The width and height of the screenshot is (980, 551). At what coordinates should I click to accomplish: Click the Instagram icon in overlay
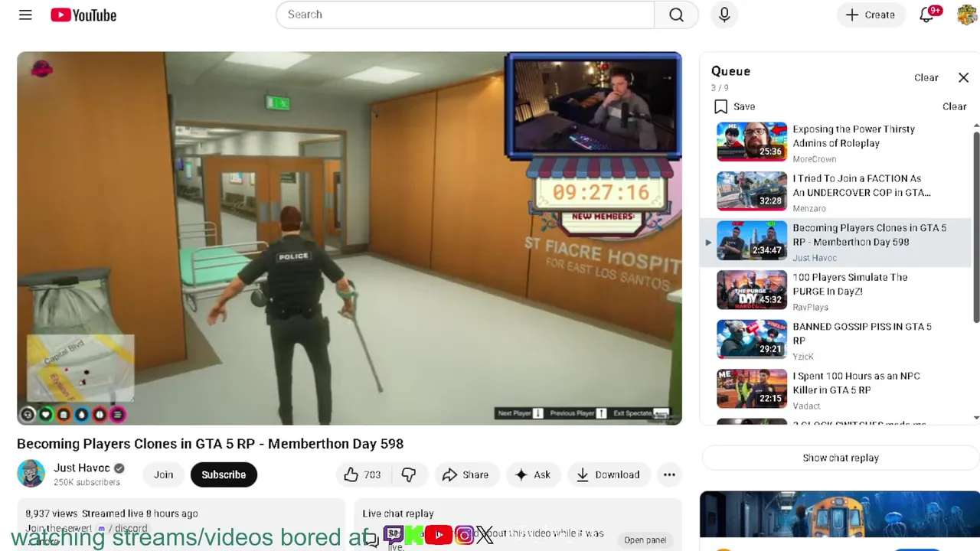coord(464,534)
